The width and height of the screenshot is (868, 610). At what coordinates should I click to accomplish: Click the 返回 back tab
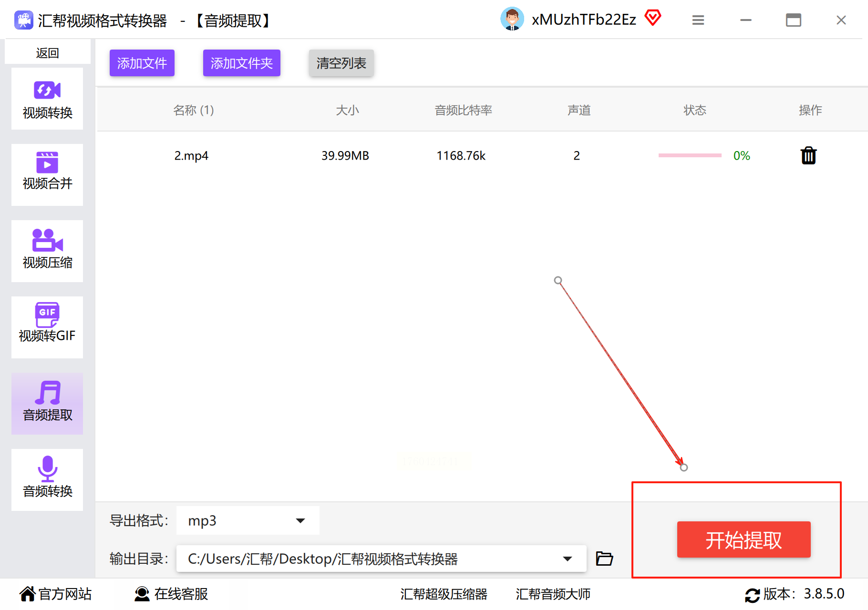[48, 52]
